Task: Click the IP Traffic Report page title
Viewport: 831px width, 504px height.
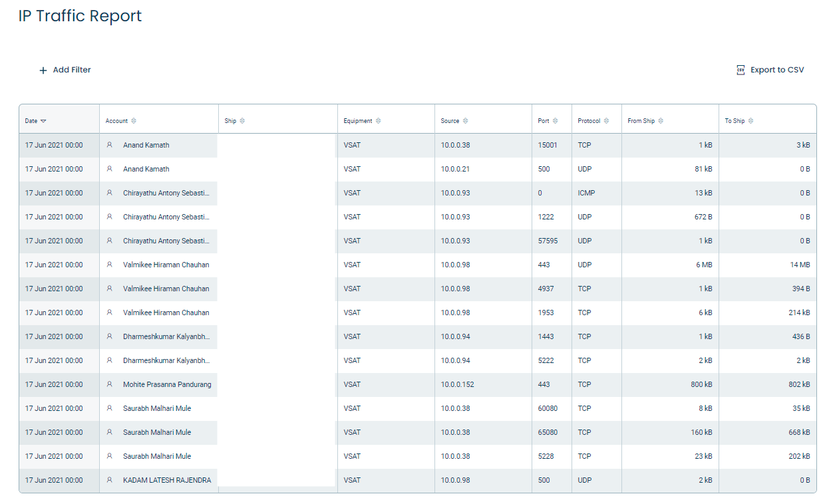Action: [81, 16]
